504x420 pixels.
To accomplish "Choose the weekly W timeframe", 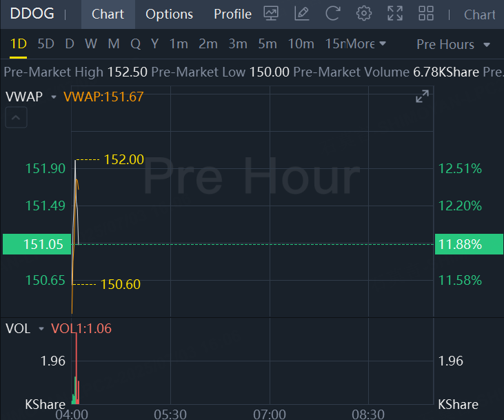I will coord(91,44).
